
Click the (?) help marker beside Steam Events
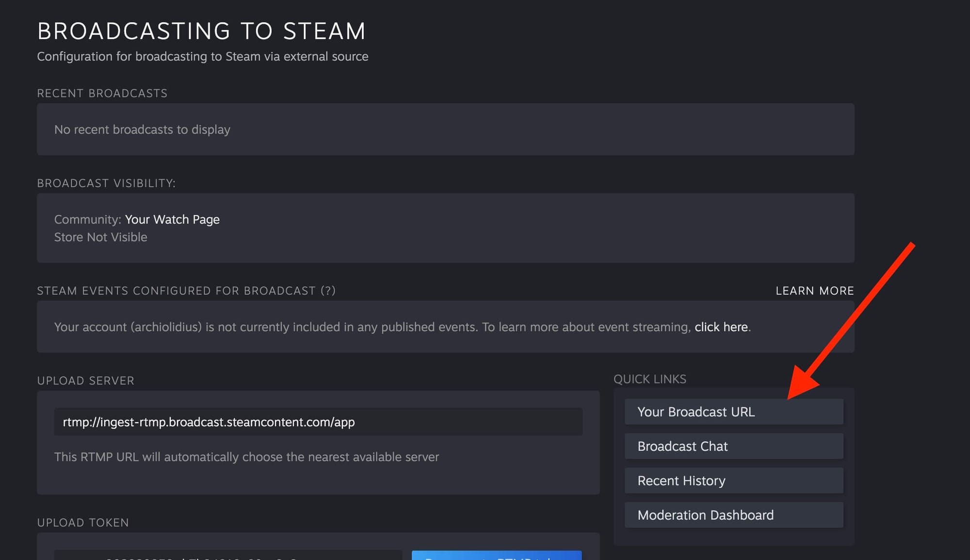pos(328,291)
